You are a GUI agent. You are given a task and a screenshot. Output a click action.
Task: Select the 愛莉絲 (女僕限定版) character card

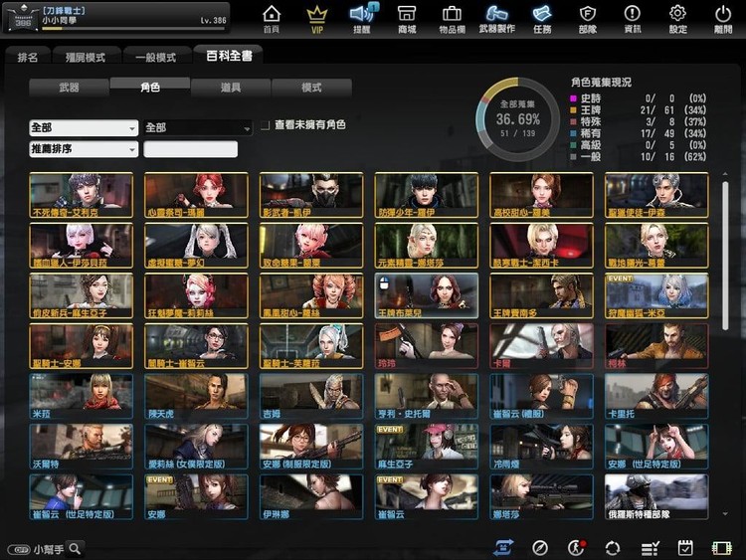(196, 447)
